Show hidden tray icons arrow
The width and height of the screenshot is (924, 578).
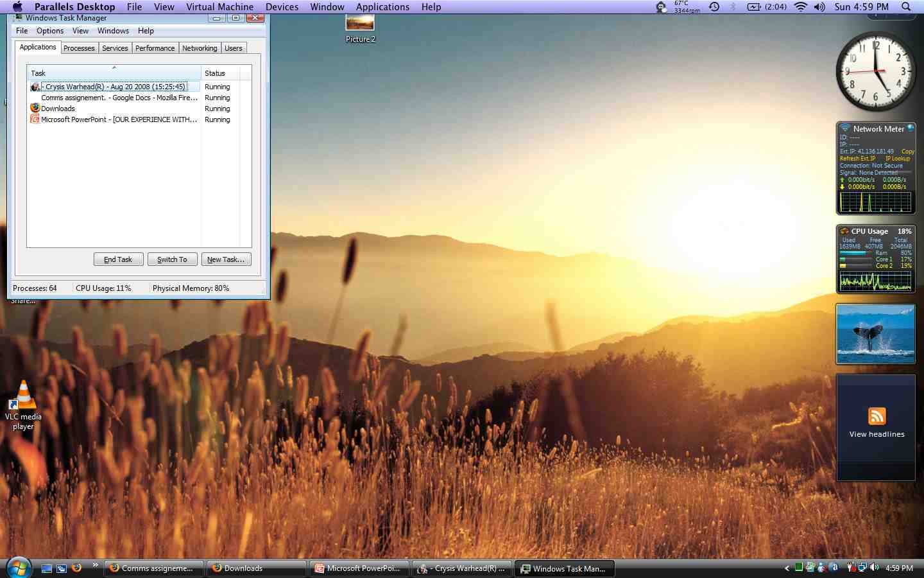tap(787, 568)
